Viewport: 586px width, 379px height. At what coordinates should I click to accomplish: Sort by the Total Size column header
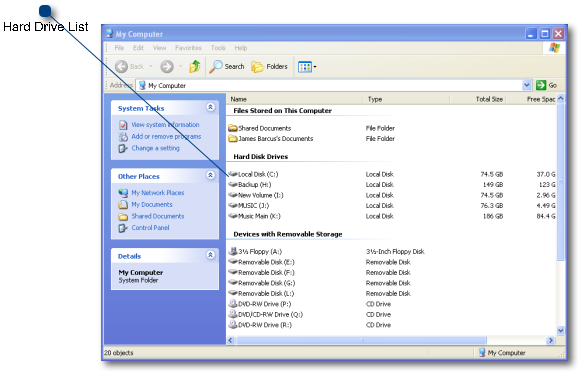click(x=478, y=99)
